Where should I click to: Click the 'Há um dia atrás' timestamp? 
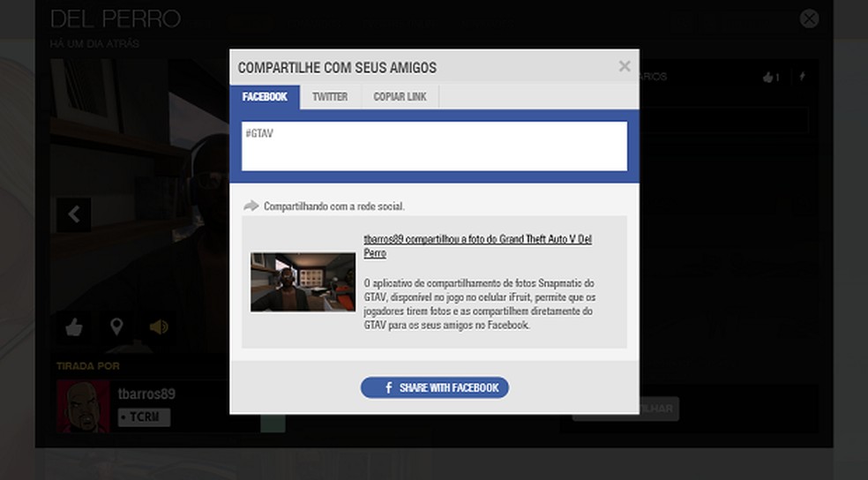[x=94, y=44]
